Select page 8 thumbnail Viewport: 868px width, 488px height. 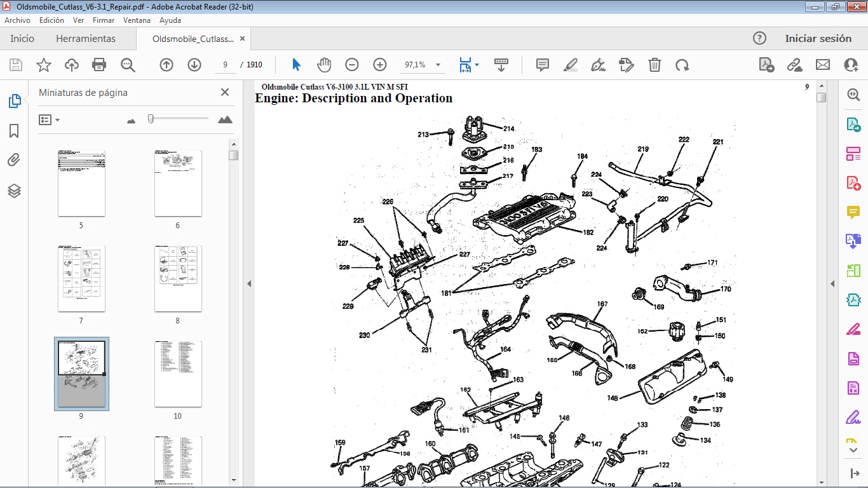tap(178, 278)
